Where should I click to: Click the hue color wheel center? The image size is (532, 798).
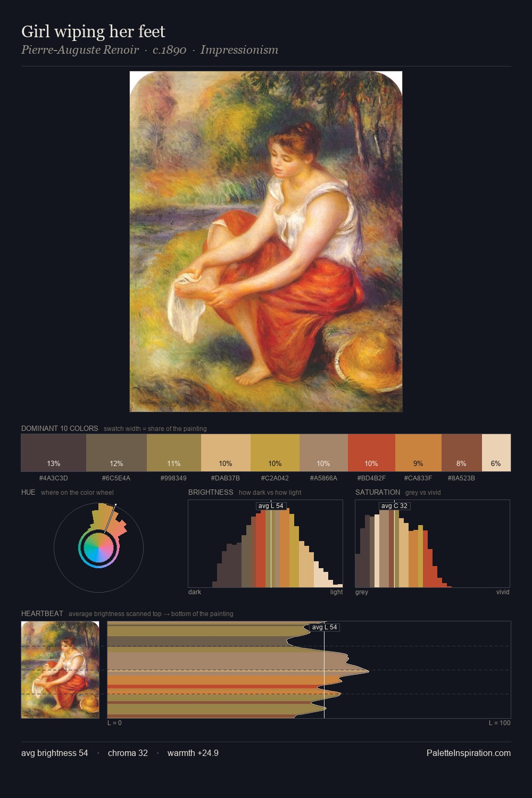(x=98, y=548)
